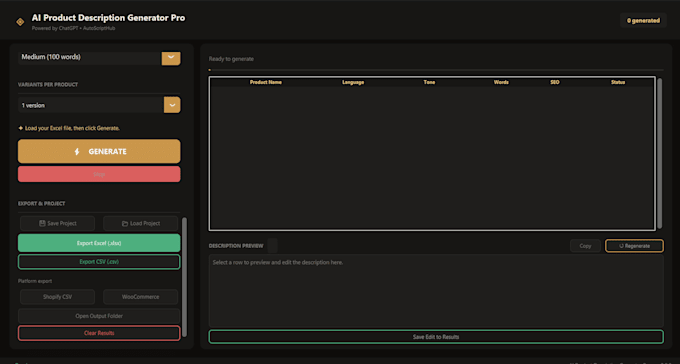
Task: Click into the description preview text area
Action: coord(436,291)
